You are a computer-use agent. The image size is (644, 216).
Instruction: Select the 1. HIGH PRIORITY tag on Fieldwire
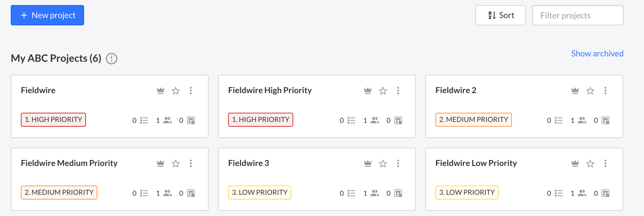tap(53, 120)
